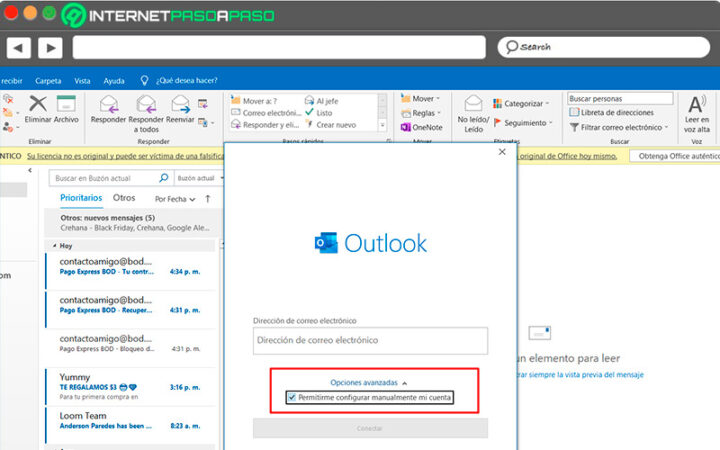Viewport: 720px width, 450px height.
Task: Open the Seguimiento dropdown
Action: (523, 123)
